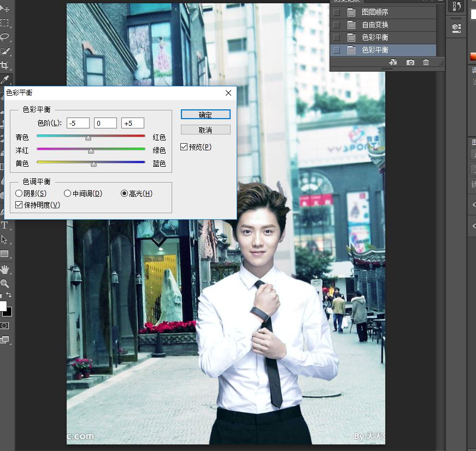The width and height of the screenshot is (476, 451).
Task: Click the cyan-red slider handle
Action: point(88,138)
